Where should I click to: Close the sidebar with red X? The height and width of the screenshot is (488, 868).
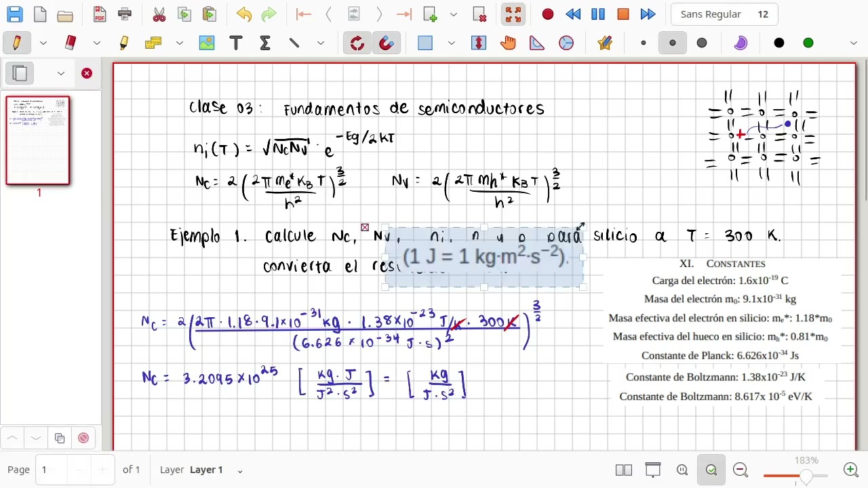click(x=87, y=73)
